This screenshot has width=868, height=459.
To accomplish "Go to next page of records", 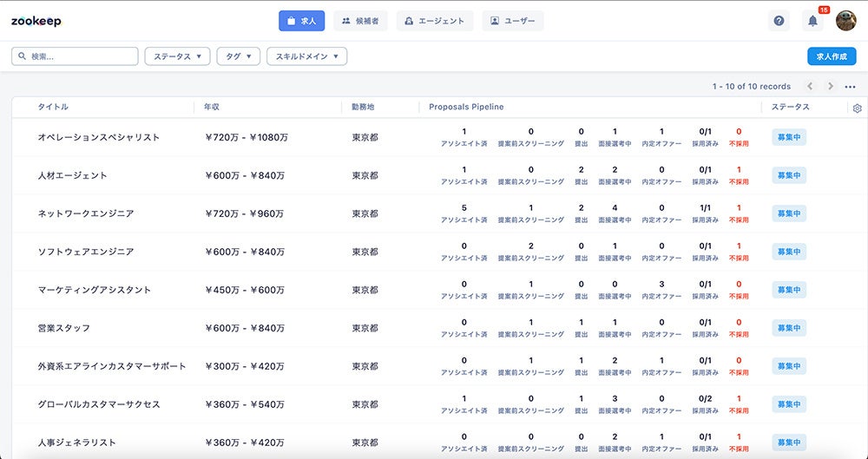I will (x=831, y=87).
